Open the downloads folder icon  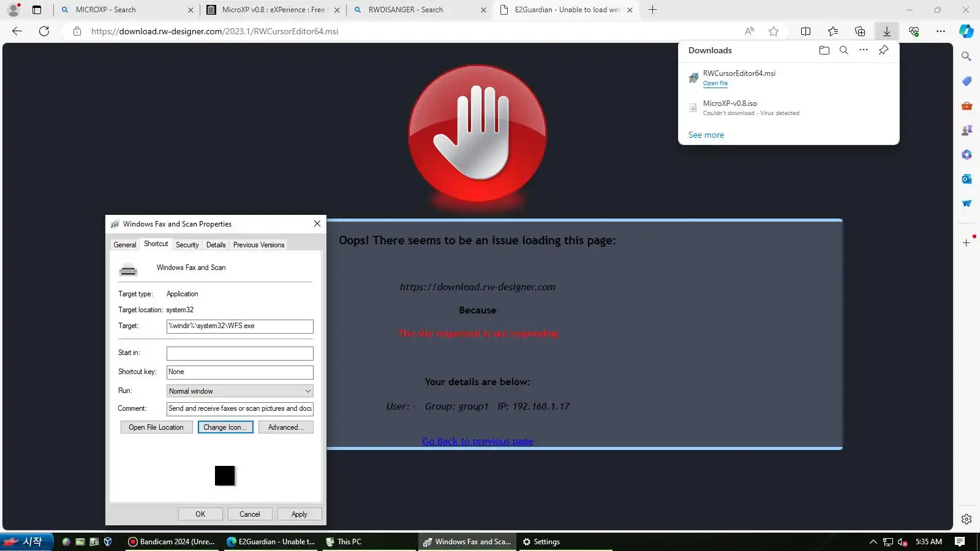[x=824, y=50]
